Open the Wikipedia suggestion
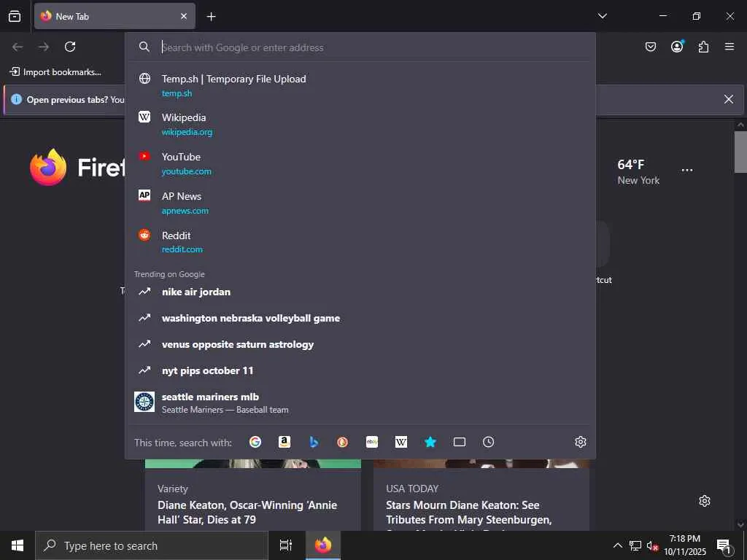The height and width of the screenshot is (560, 747). pyautogui.click(x=360, y=124)
